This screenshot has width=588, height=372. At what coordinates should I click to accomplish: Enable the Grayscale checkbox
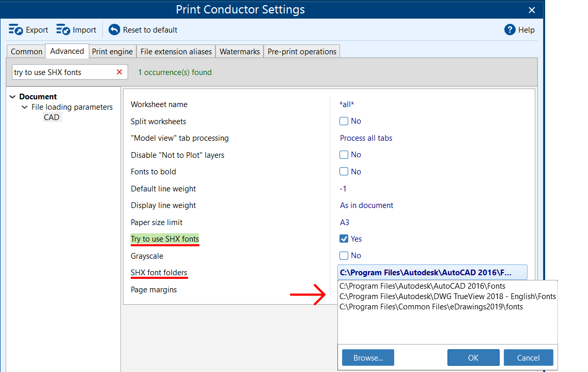pyautogui.click(x=344, y=256)
